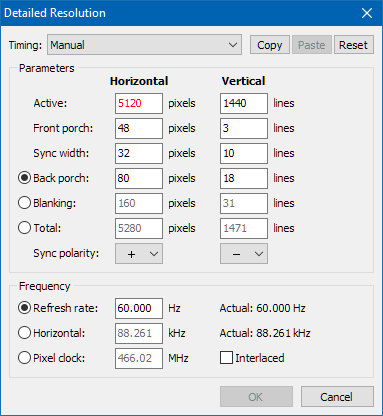This screenshot has height=416, width=383.
Task: Click the 'Actual: 88.261 kHz' text
Action: 265,333
